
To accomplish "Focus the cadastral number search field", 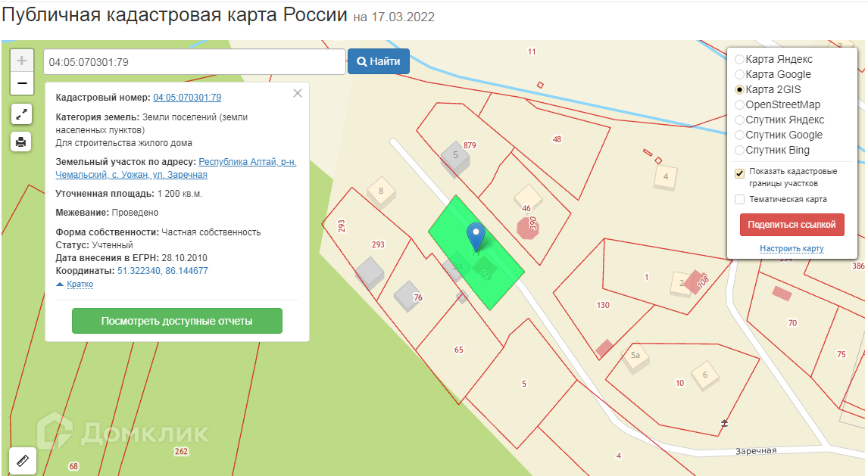I will pos(195,62).
